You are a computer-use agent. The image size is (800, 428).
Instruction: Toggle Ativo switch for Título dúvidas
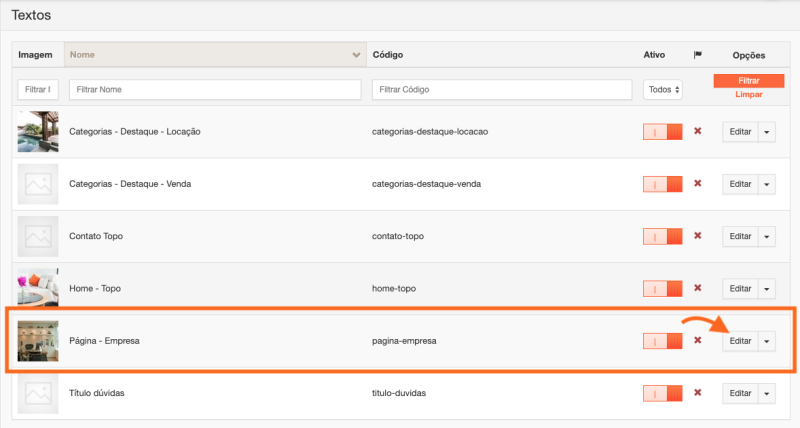point(662,393)
